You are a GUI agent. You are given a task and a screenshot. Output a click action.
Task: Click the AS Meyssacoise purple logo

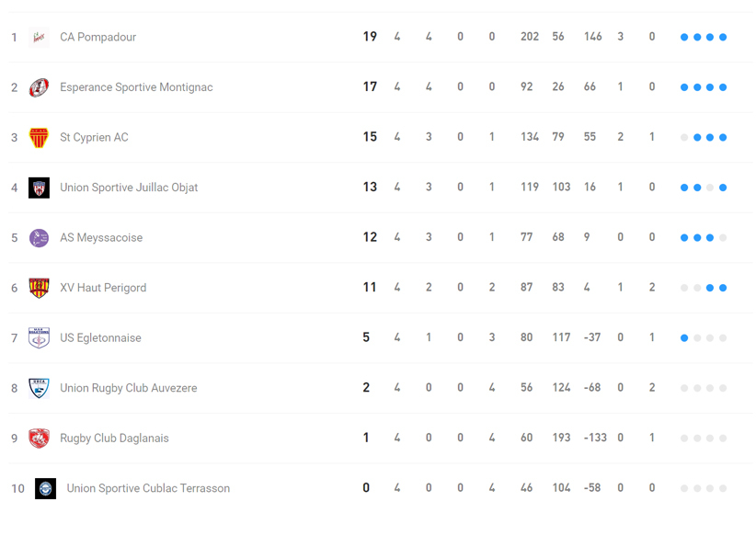[x=39, y=238]
